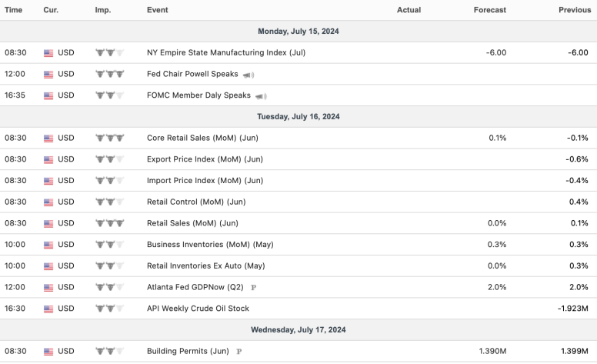
Task: Click the speech icon beside FOMC Member Daly Speaks
Action: 261,96
